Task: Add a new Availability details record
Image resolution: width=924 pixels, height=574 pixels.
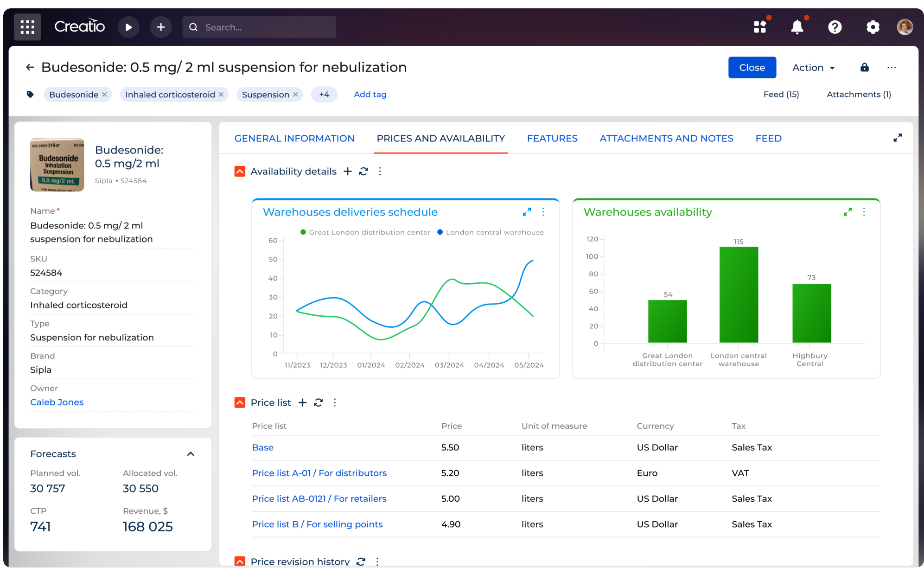Action: click(x=347, y=171)
